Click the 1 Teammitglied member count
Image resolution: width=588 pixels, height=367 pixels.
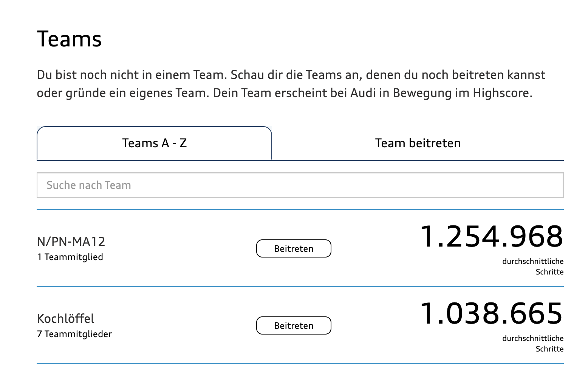tap(70, 257)
